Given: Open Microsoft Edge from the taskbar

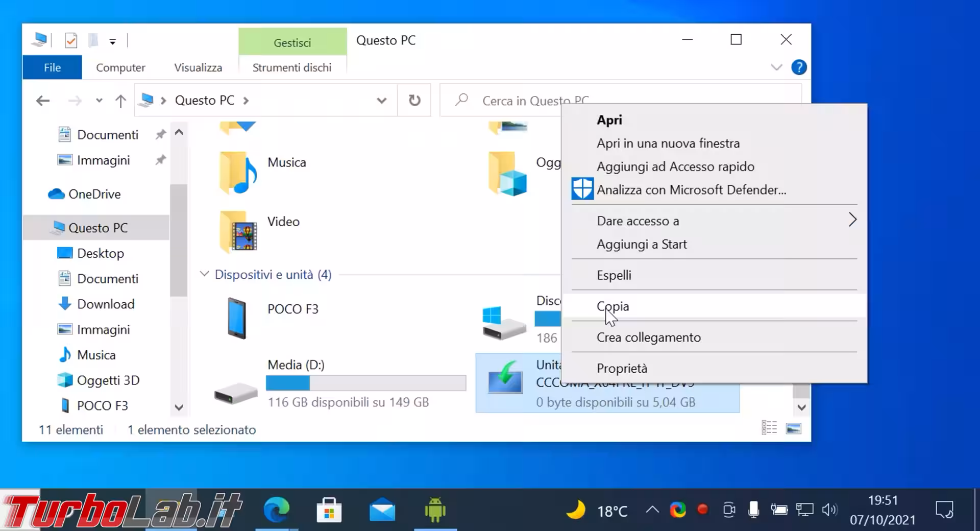Looking at the screenshot, I should (x=277, y=510).
